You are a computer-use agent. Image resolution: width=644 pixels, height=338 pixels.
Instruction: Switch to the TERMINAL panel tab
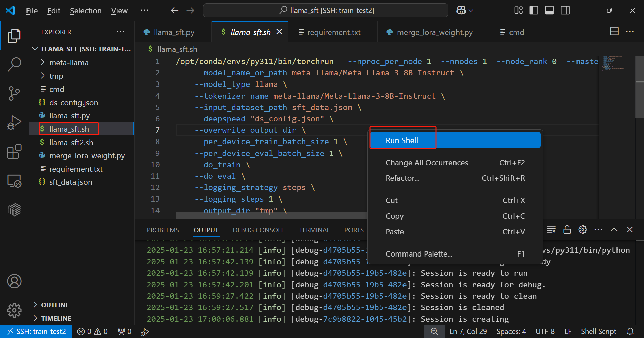[314, 230]
